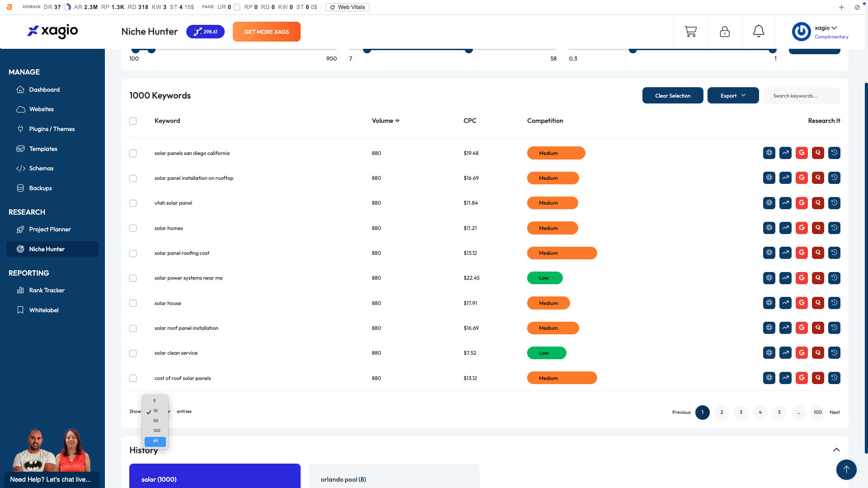
Task: Select the utah solar panel checkbox
Action: click(x=133, y=203)
